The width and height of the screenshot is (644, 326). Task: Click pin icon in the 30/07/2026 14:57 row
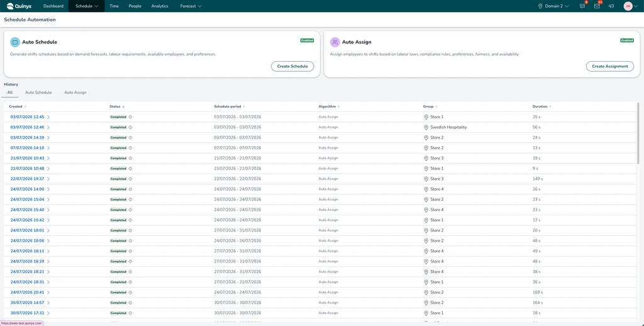(x=426, y=303)
